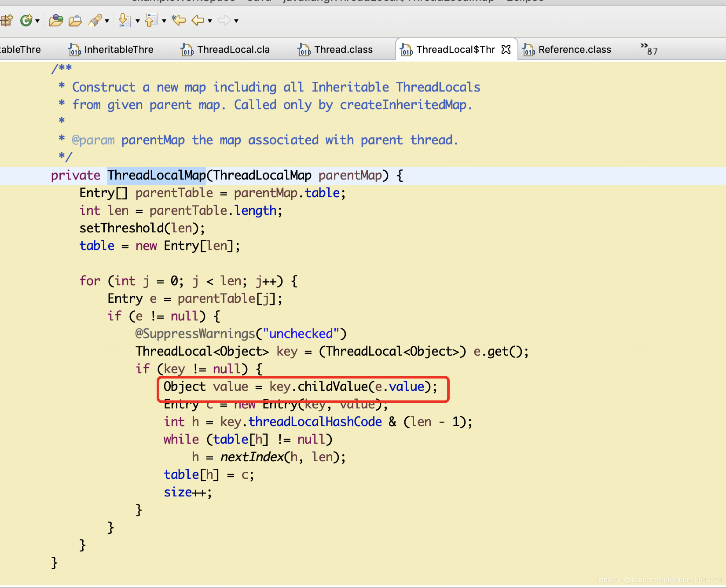Close the ThreadLocal$Thr editor tab

507,49
